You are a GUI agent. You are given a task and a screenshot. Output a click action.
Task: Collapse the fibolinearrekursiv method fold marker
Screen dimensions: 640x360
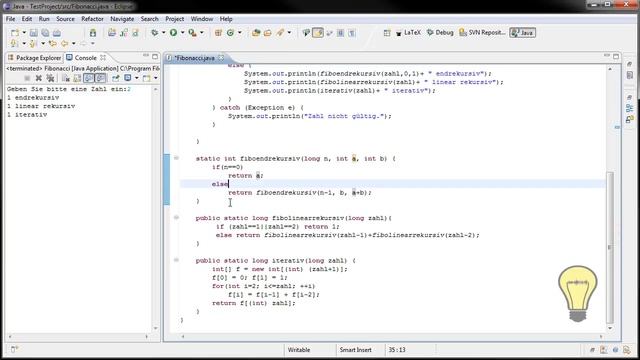(176, 218)
